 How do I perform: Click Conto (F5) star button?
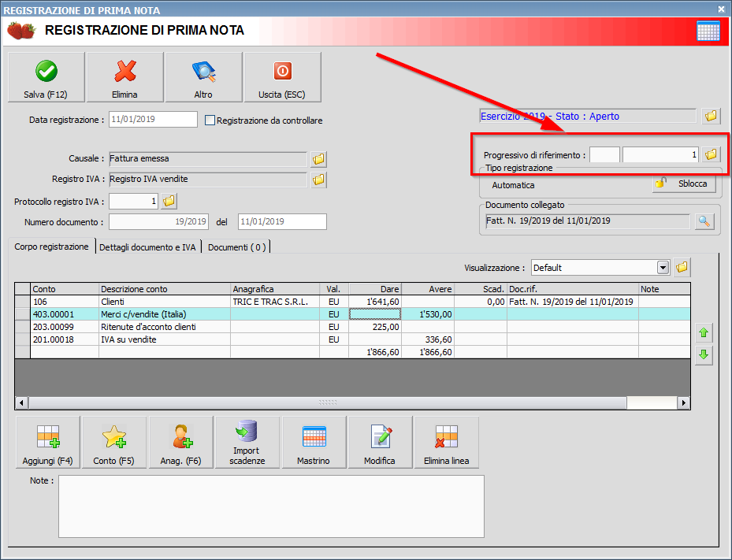click(114, 443)
